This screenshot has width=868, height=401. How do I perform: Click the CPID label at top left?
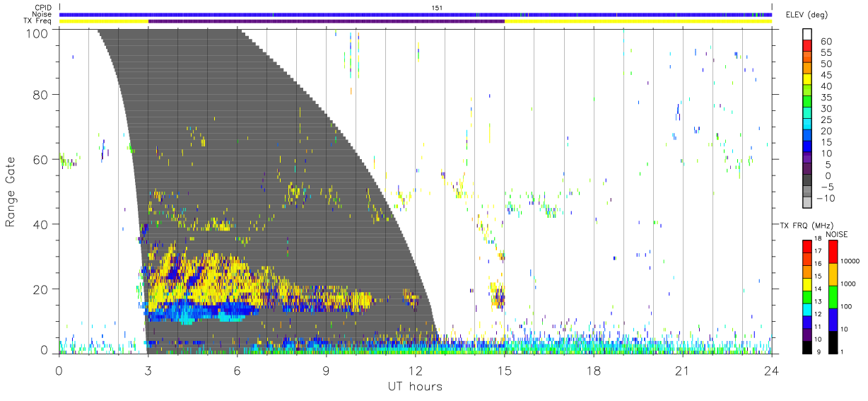click(42, 8)
